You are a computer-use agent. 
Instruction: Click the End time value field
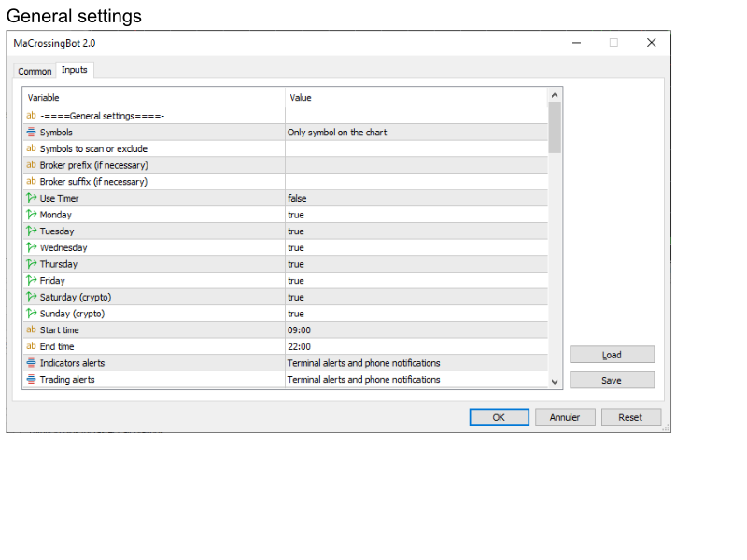click(x=416, y=346)
